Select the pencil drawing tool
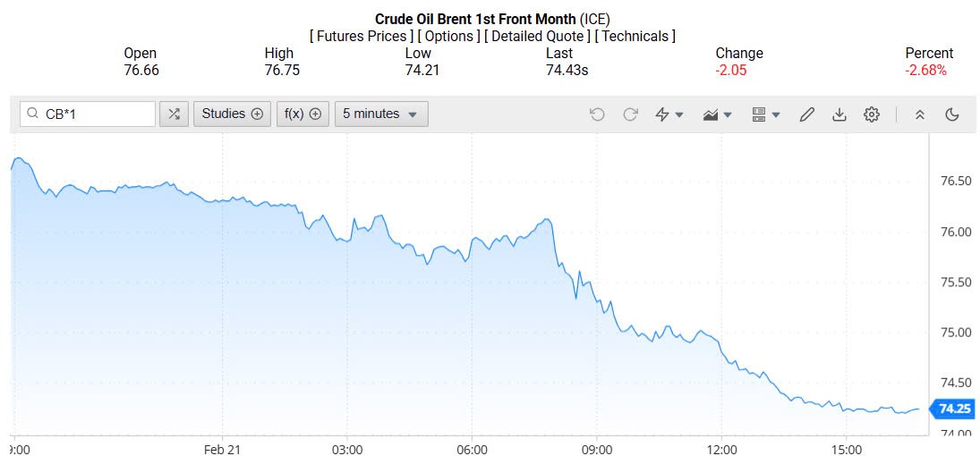 (806, 114)
